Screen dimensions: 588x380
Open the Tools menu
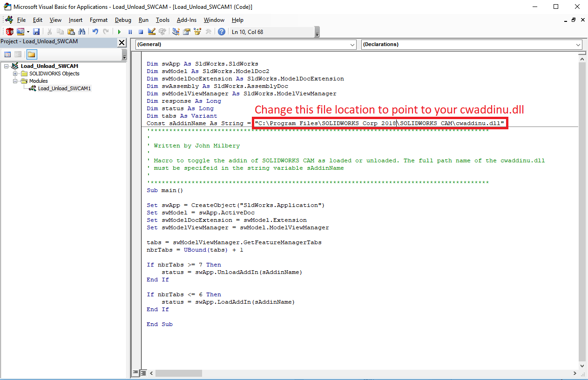tap(162, 20)
